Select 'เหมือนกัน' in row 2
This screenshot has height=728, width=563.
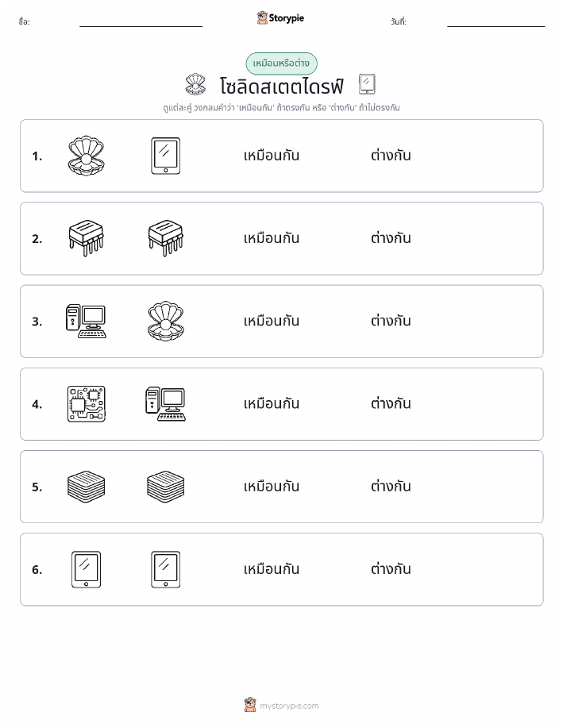click(272, 237)
